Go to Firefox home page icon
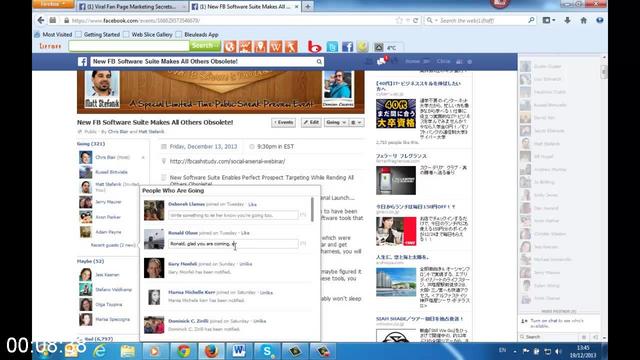The image size is (640, 360). coord(584,20)
